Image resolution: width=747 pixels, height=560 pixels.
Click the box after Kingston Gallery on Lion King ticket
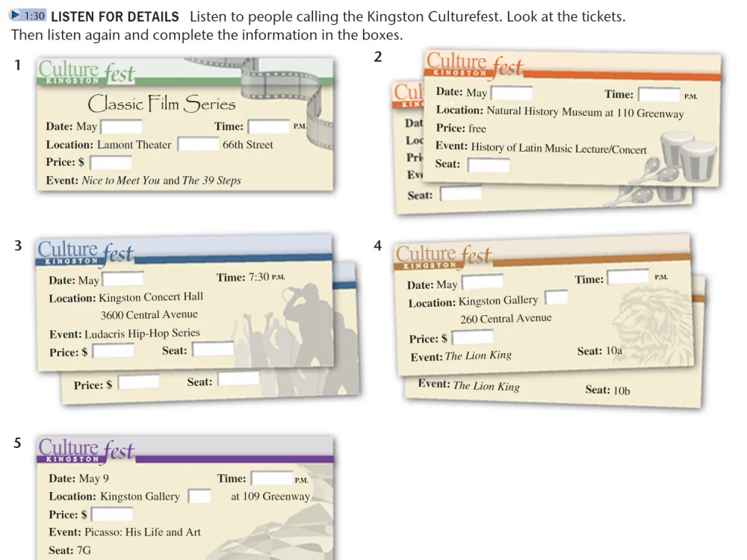point(556,299)
